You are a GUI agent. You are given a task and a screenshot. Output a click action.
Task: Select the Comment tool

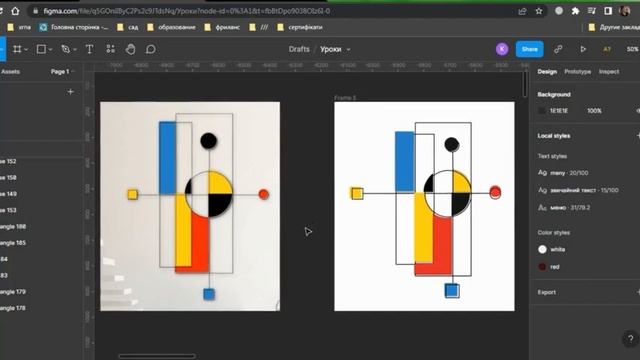click(151, 49)
